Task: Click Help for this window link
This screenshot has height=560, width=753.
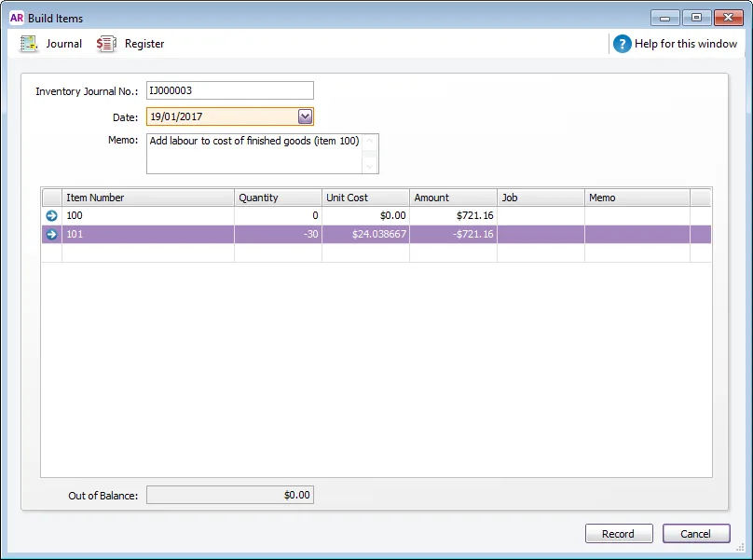Action: [685, 44]
